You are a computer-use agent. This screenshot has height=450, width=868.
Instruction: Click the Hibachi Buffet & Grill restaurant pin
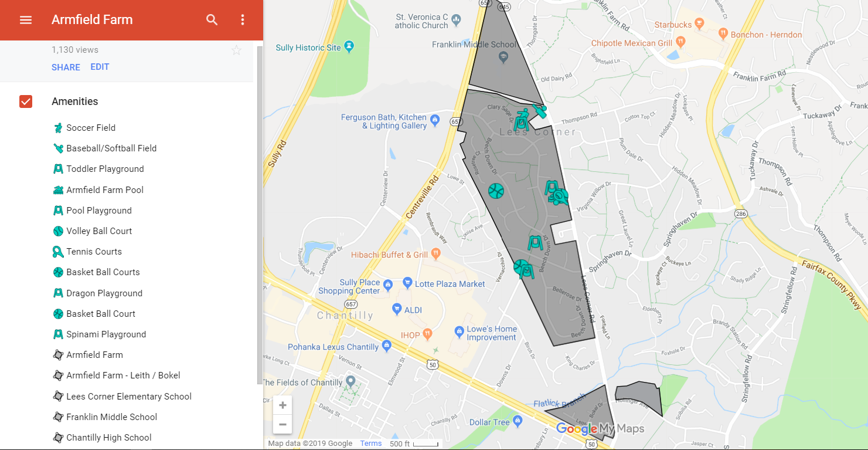coord(435,254)
